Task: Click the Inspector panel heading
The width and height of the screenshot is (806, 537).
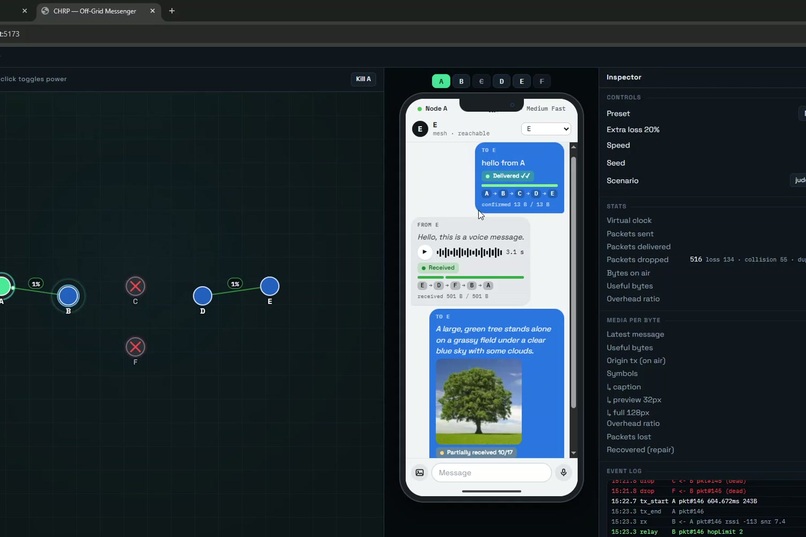Action: [624, 78]
